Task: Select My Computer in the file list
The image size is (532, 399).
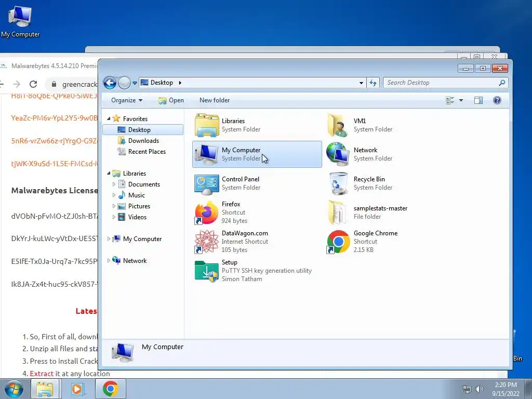Action: tap(257, 154)
